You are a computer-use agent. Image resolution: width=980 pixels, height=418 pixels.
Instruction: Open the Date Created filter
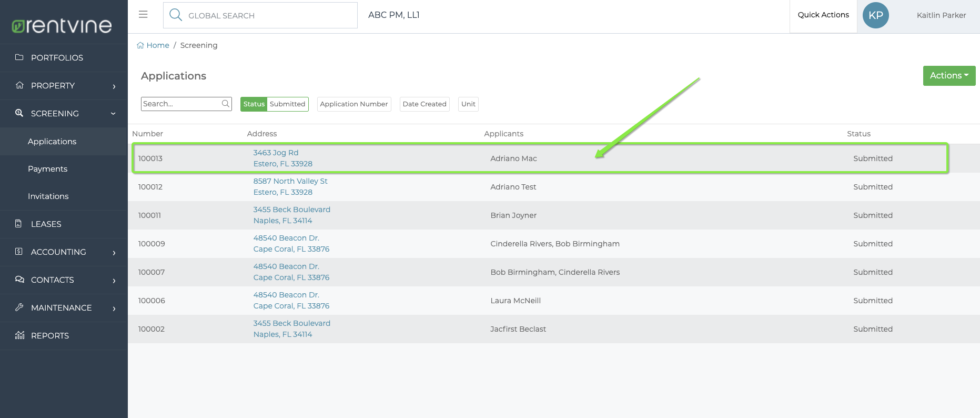pos(425,104)
